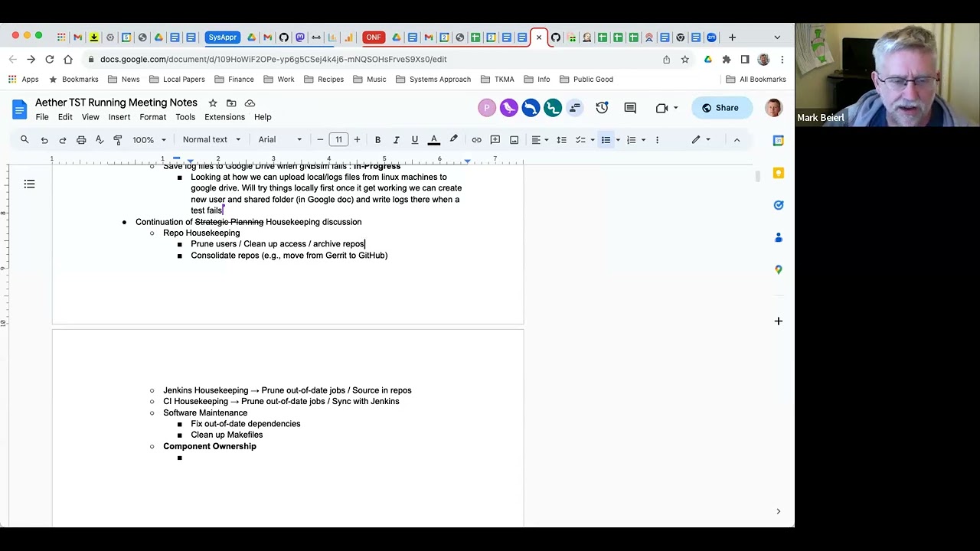Open Google Keep in side panel
980x551 pixels.
[x=778, y=173]
